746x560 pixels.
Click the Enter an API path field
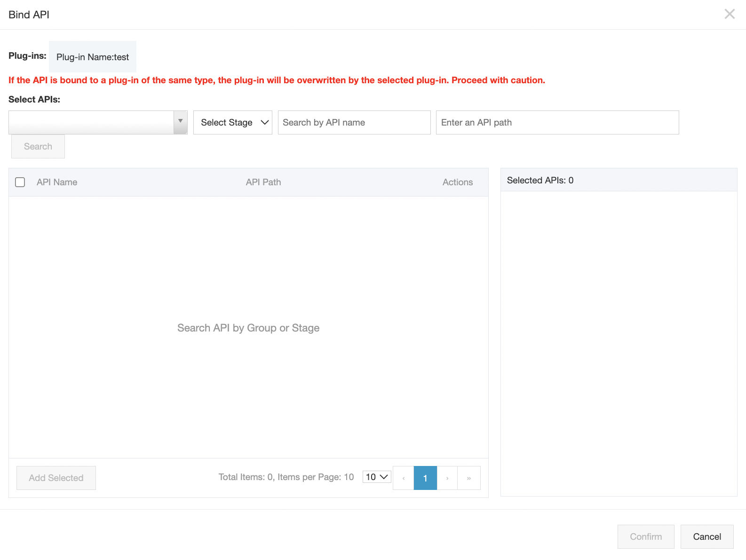pyautogui.click(x=557, y=122)
